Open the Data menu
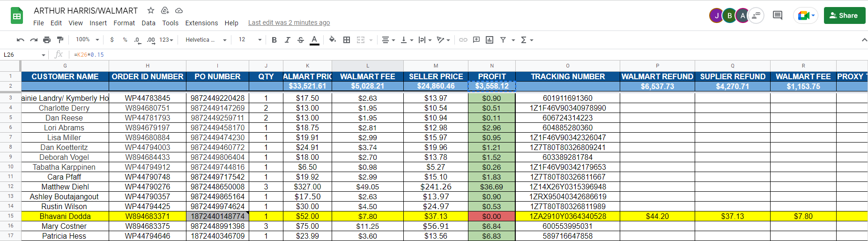The height and width of the screenshot is (241, 868). (148, 23)
